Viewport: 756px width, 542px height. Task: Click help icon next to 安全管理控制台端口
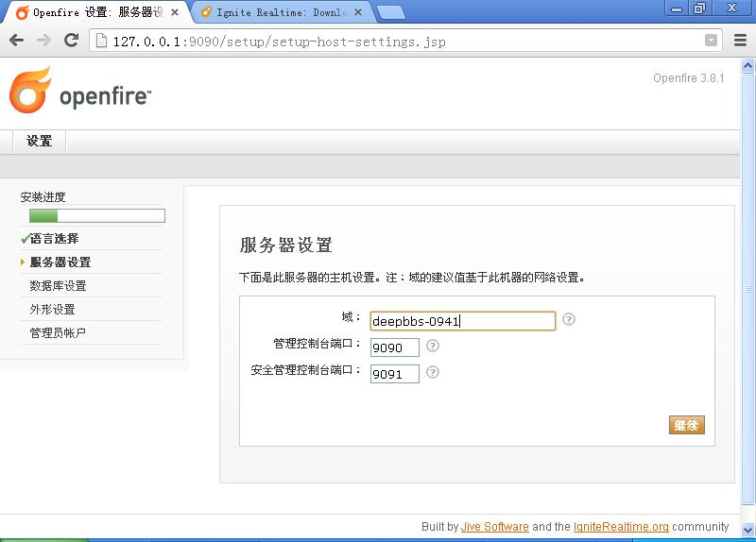click(x=433, y=372)
